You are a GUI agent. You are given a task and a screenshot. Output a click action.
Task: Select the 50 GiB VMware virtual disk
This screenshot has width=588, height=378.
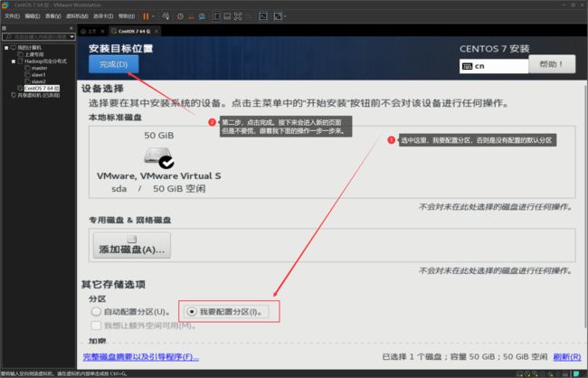tap(158, 162)
